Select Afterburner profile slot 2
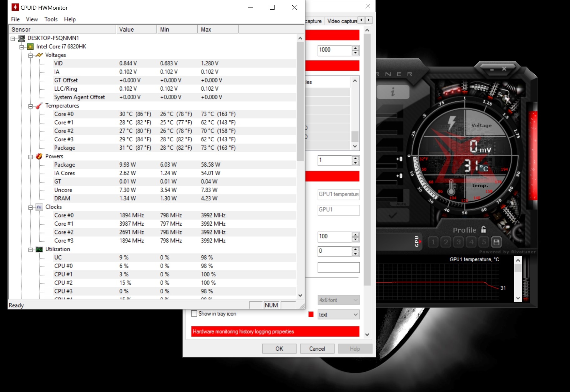 pos(446,242)
